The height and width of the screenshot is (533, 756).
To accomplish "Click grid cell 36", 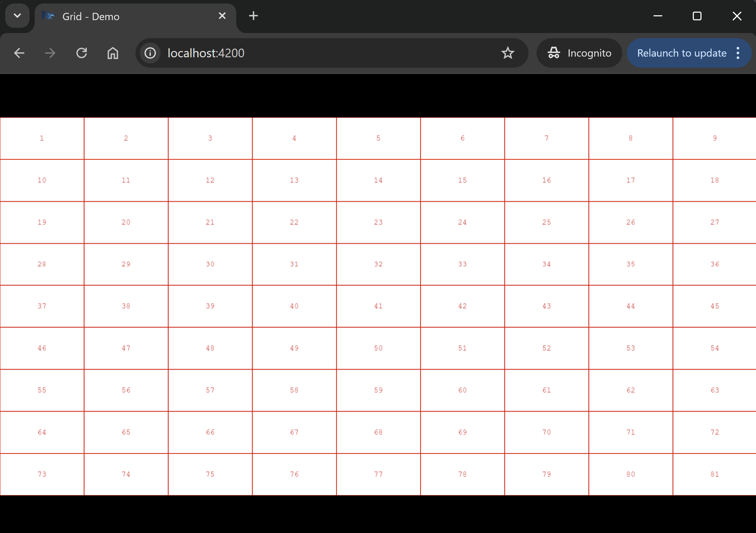I will [715, 265].
